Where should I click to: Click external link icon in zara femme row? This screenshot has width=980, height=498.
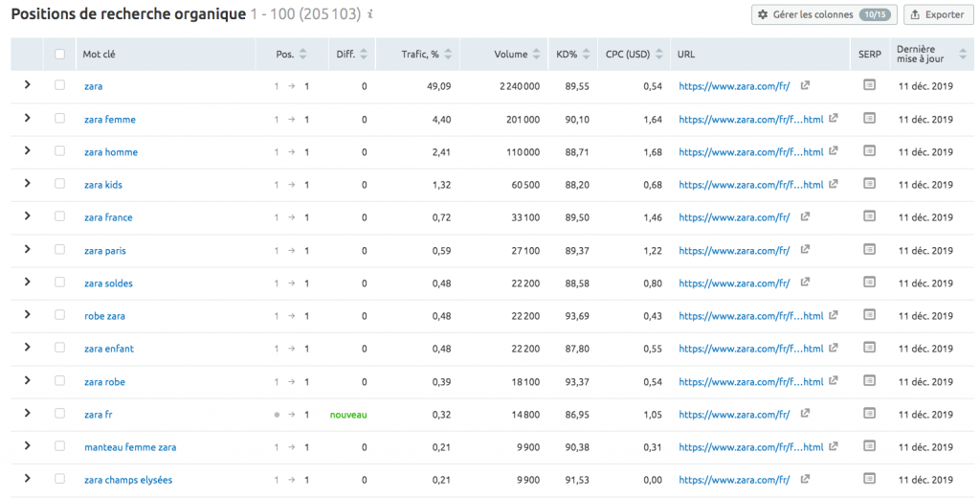[x=834, y=118]
